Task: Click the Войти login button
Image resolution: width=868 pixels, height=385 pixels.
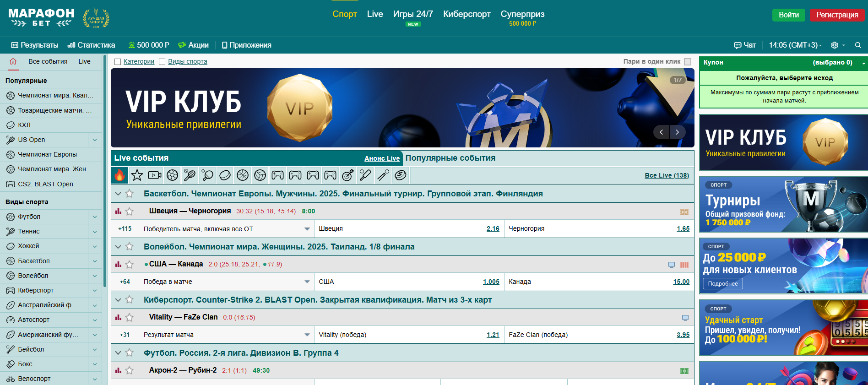Action: point(789,15)
